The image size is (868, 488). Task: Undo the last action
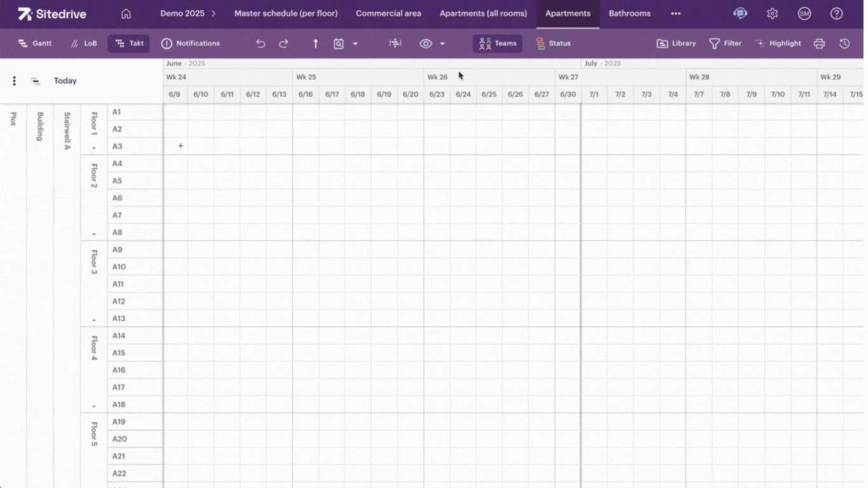point(261,43)
